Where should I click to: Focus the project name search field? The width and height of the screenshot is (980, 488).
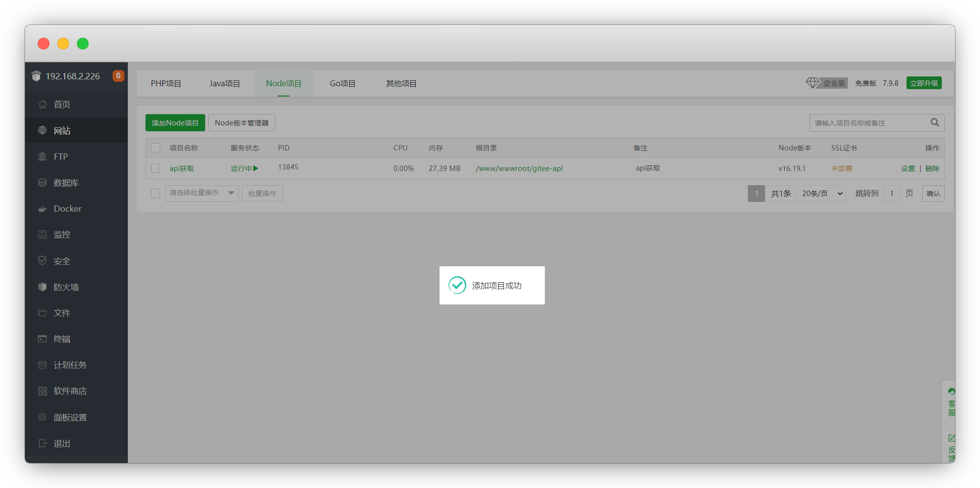(869, 123)
